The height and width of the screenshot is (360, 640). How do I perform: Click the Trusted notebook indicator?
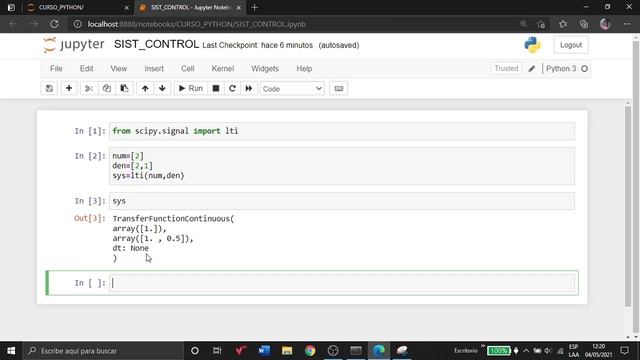(506, 69)
